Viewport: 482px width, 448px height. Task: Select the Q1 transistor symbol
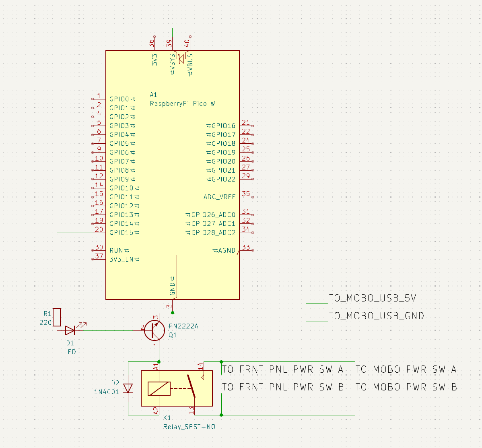coord(154,330)
